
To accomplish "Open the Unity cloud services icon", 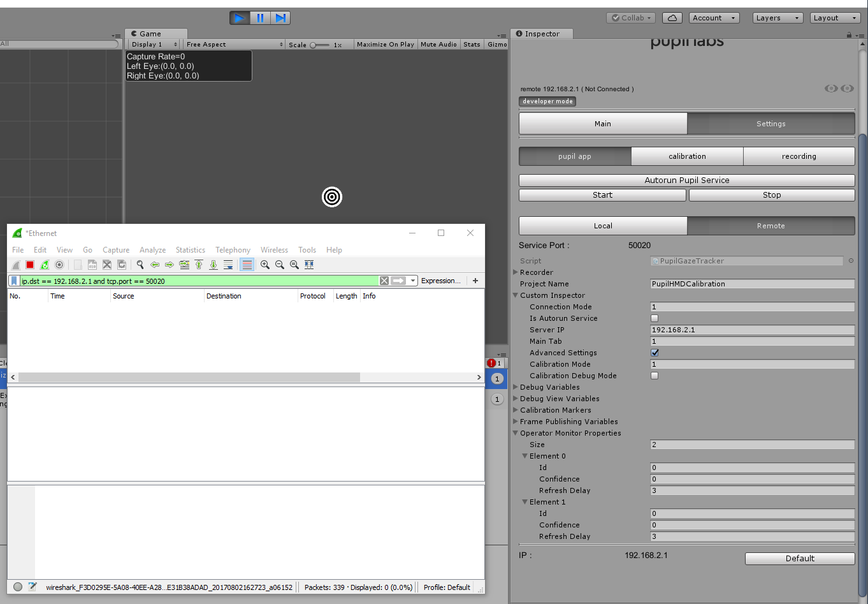I will (x=672, y=18).
